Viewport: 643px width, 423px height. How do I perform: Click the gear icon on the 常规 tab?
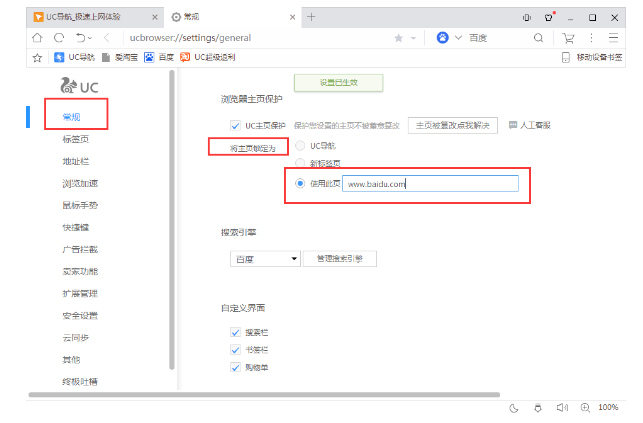coord(176,17)
